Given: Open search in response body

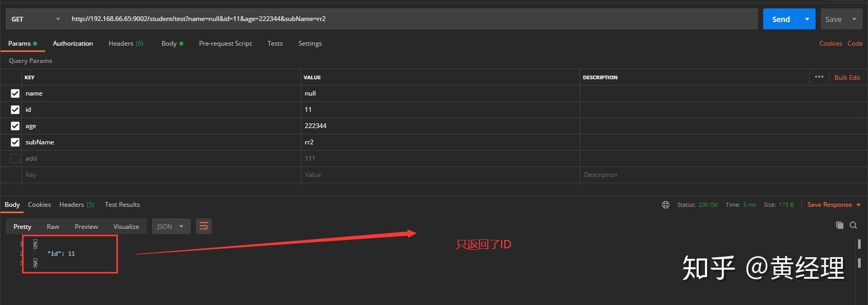Looking at the screenshot, I should (x=853, y=225).
